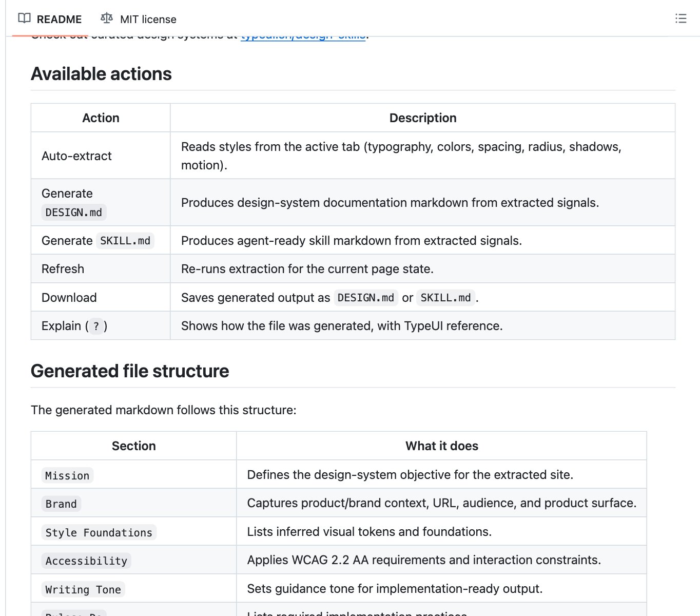The width and height of the screenshot is (700, 616).
Task: Click the 'Re-runs extraction for the current page state' text
Action: [307, 269]
